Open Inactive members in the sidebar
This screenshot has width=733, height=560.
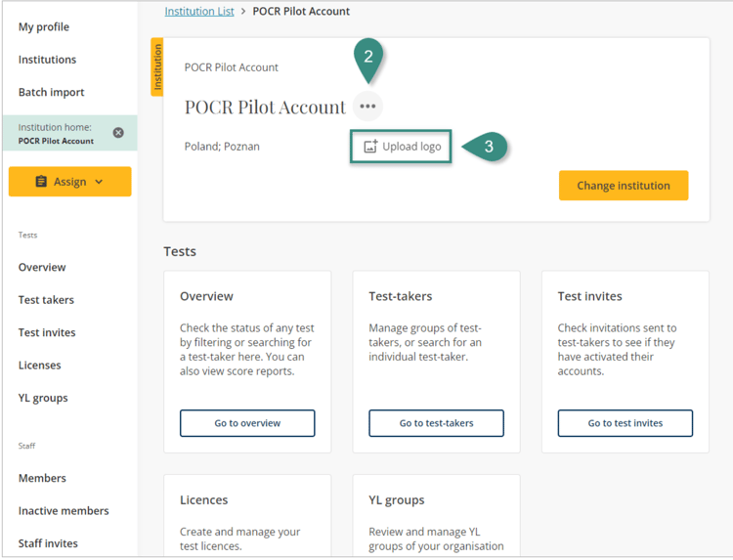coord(64,510)
